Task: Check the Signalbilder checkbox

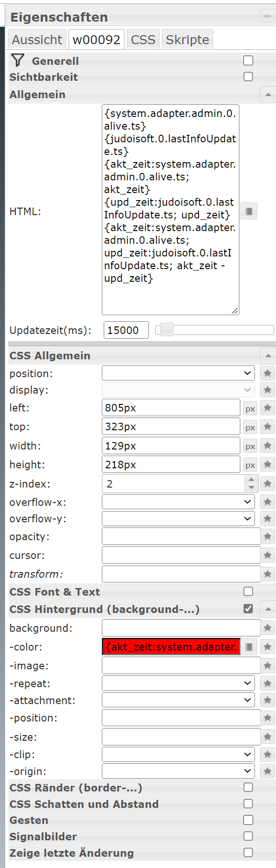Action: tap(248, 836)
